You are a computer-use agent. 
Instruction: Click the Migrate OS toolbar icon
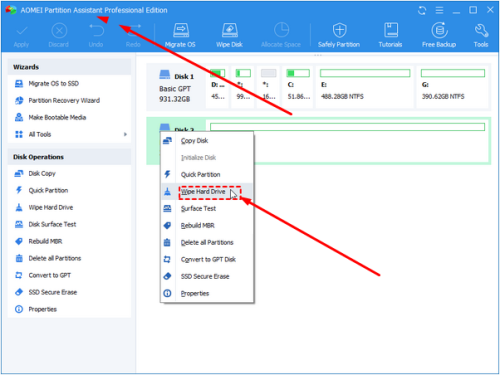(x=181, y=30)
